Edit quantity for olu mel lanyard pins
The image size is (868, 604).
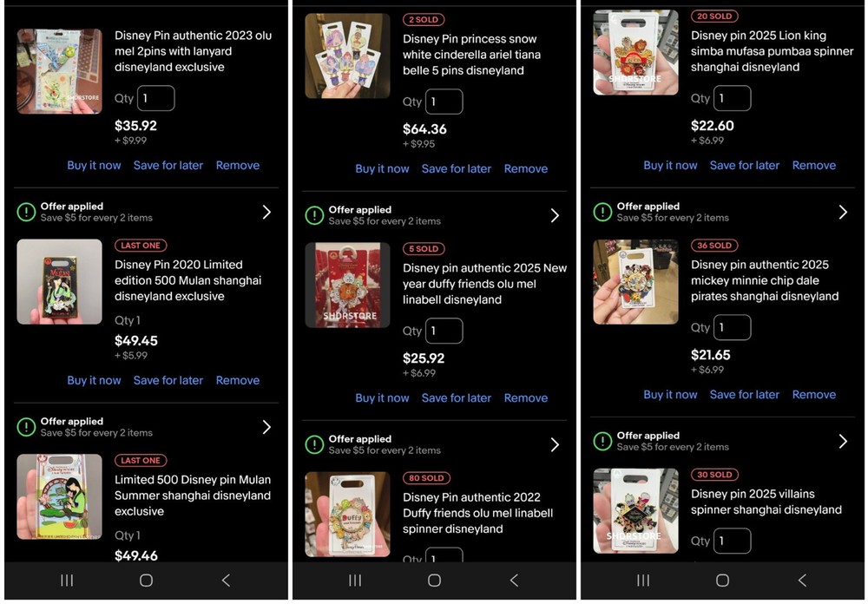tap(156, 99)
